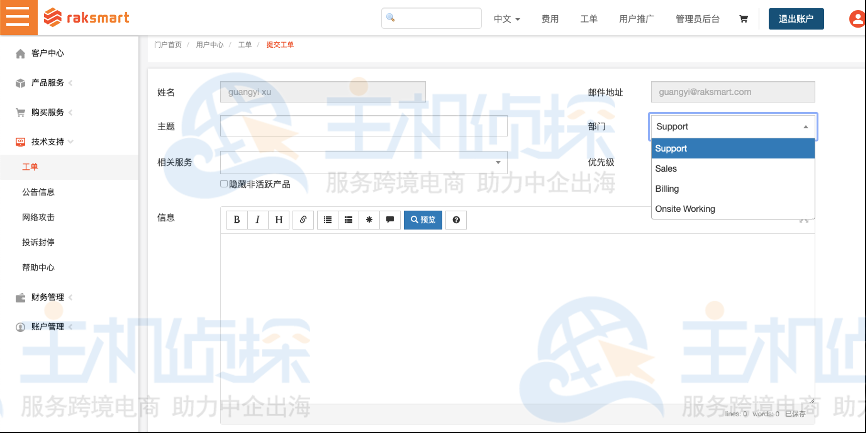Image resolution: width=866 pixels, height=433 pixels.
Task: Click the 退出账户 logout button
Action: pyautogui.click(x=796, y=19)
